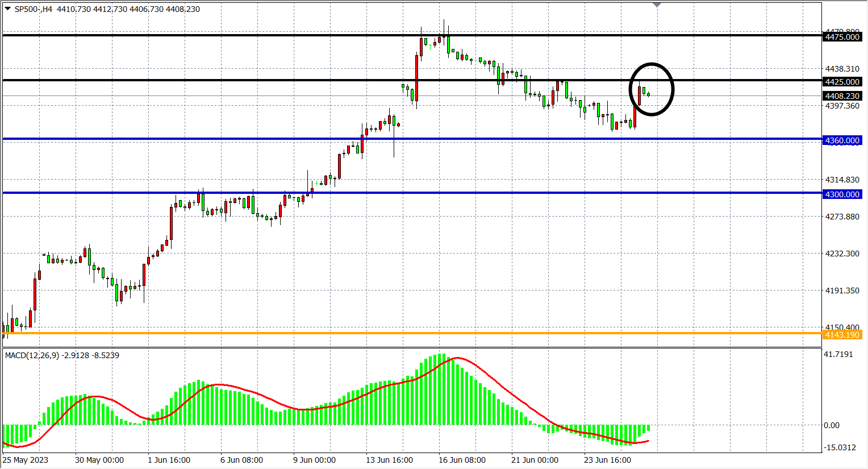
Task: Click the 4314.830 price scale value
Action: click(x=842, y=180)
